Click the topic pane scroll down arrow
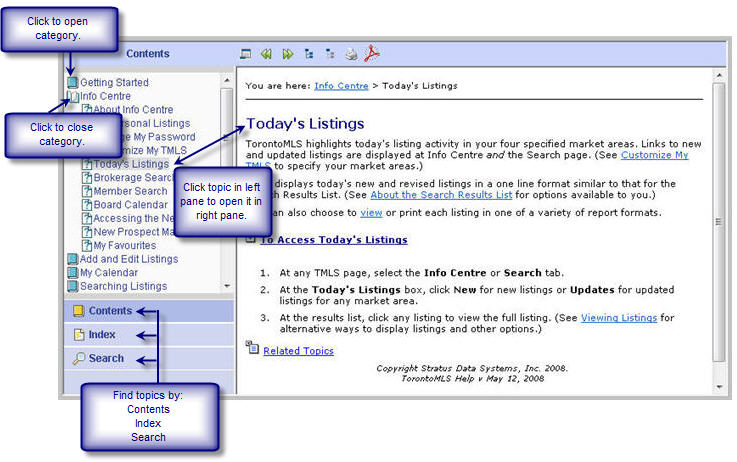Screen dimensions: 737x462 coord(719,387)
